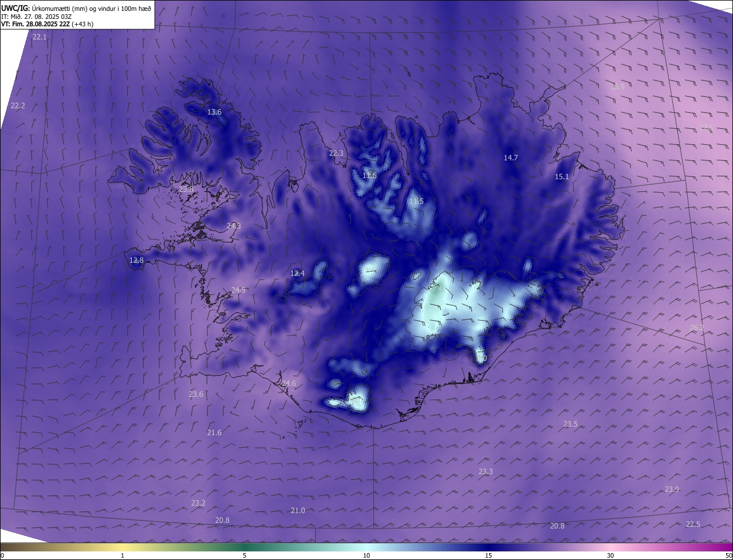733x560 pixels.
Task: Click the valid time line "VT: Fim. 28.08.2025 22Z (+43 h)"
Action: (48, 24)
